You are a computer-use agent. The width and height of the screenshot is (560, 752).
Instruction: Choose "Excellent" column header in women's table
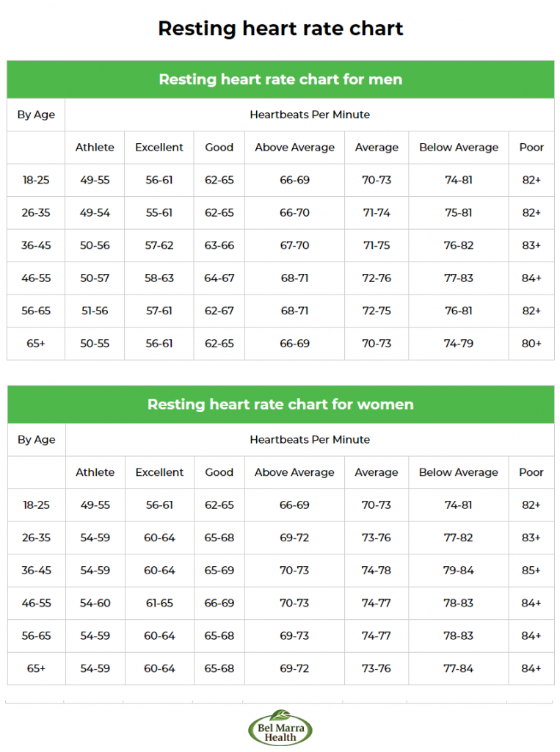159,472
